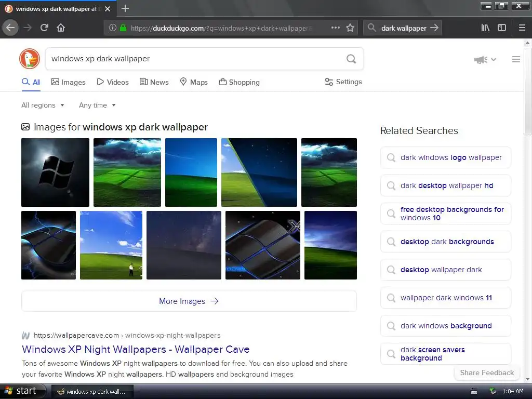
Task: View the green padlock connection details
Action: point(123,28)
